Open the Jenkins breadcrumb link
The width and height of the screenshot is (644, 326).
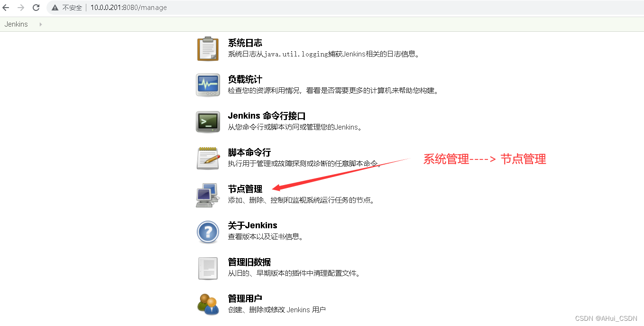point(16,24)
